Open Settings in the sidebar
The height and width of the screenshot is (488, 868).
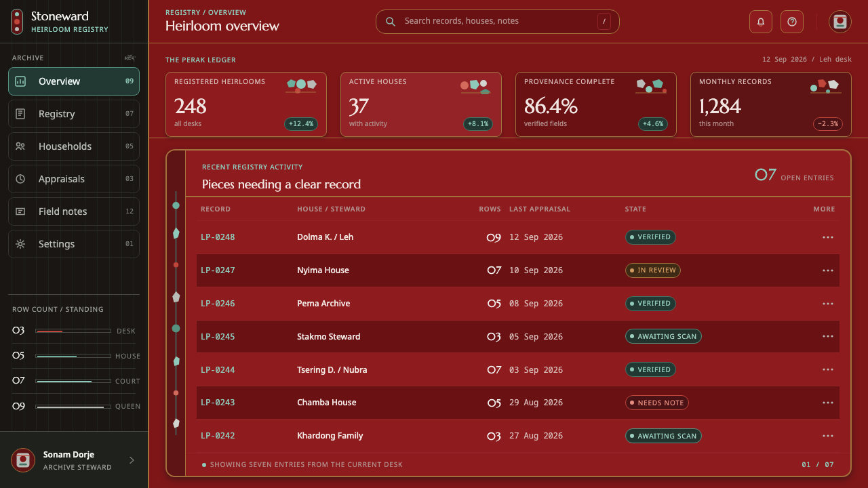click(x=74, y=244)
